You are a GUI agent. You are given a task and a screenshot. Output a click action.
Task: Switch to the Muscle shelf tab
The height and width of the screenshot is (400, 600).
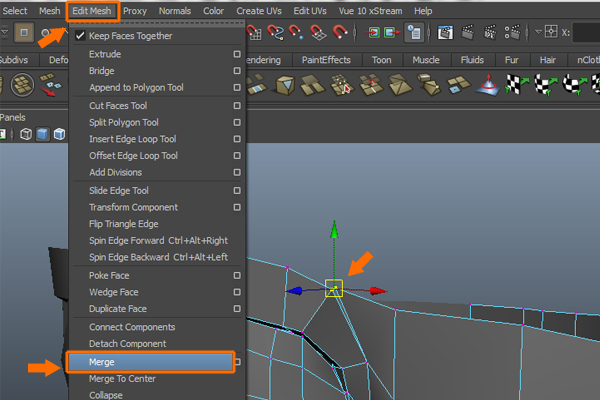(x=426, y=60)
